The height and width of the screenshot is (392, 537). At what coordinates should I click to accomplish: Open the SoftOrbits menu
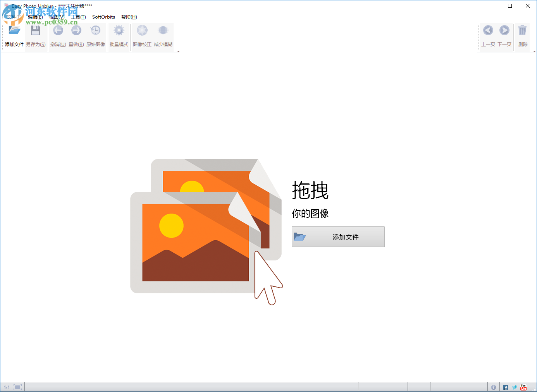pyautogui.click(x=103, y=17)
